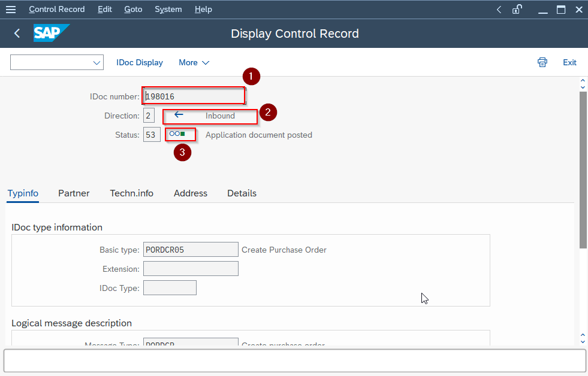Screen dimensions: 588x376
Task: Open the Goto menu
Action: (x=133, y=10)
